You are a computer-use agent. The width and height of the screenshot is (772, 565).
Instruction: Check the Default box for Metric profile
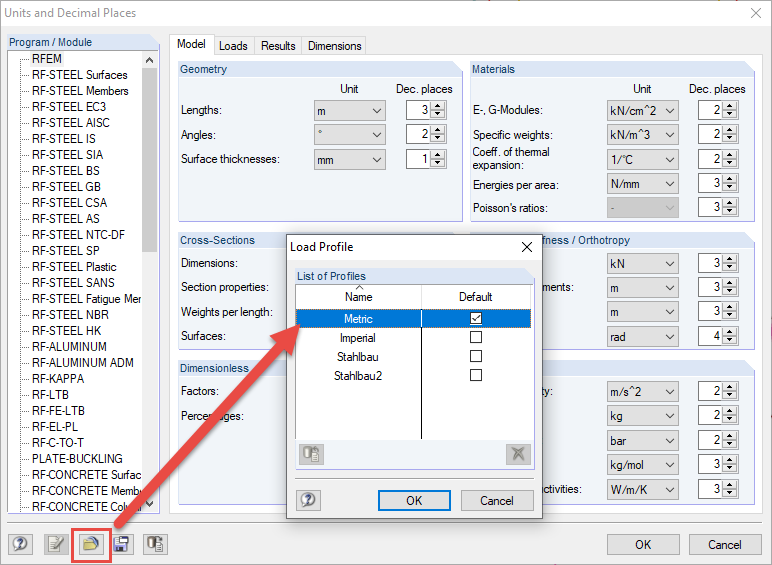476,318
